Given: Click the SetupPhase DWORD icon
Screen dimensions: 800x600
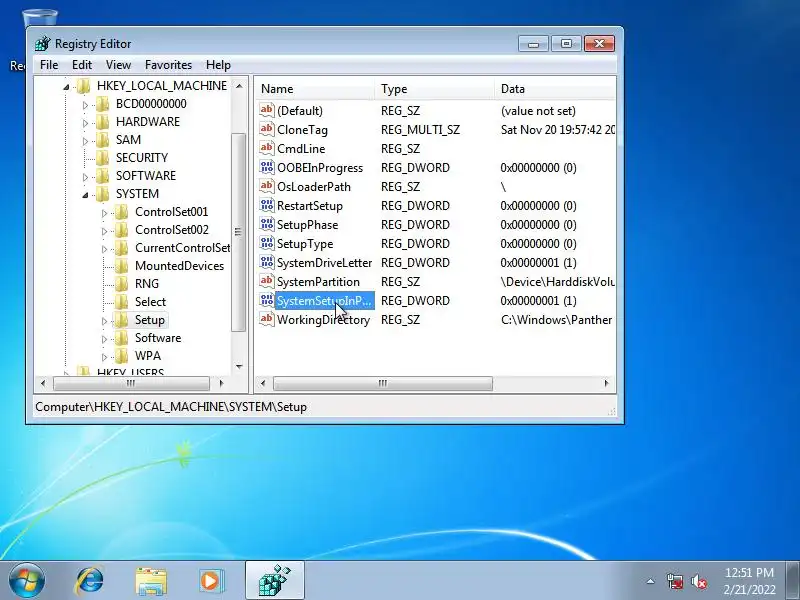Looking at the screenshot, I should [267, 224].
